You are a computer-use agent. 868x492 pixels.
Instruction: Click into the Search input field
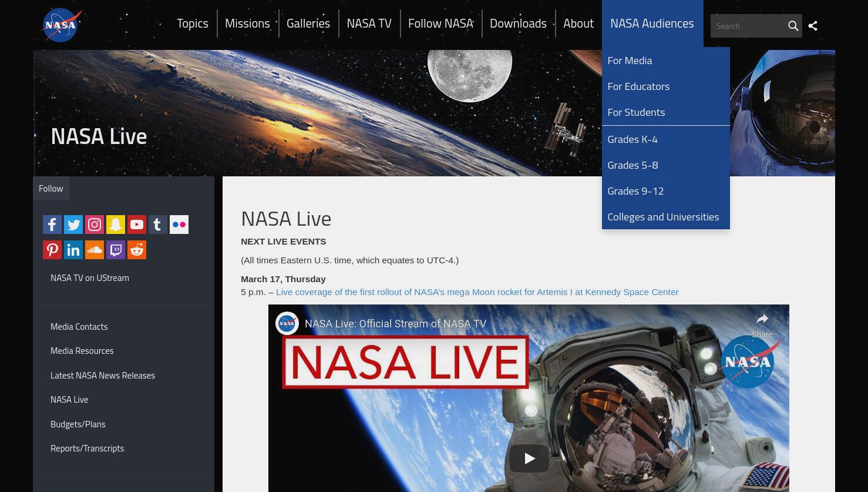tap(748, 26)
